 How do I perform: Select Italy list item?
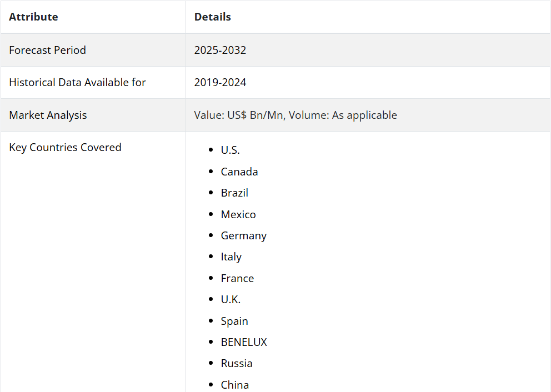pos(231,257)
